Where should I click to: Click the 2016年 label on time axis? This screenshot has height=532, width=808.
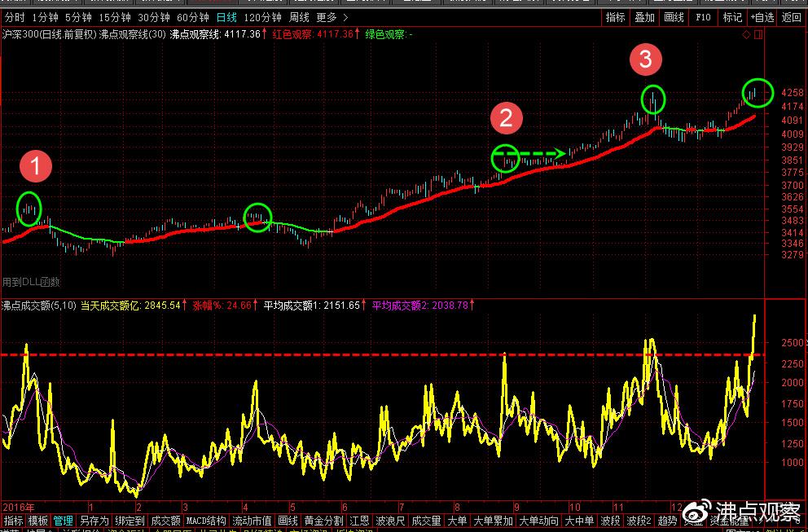pyautogui.click(x=18, y=506)
